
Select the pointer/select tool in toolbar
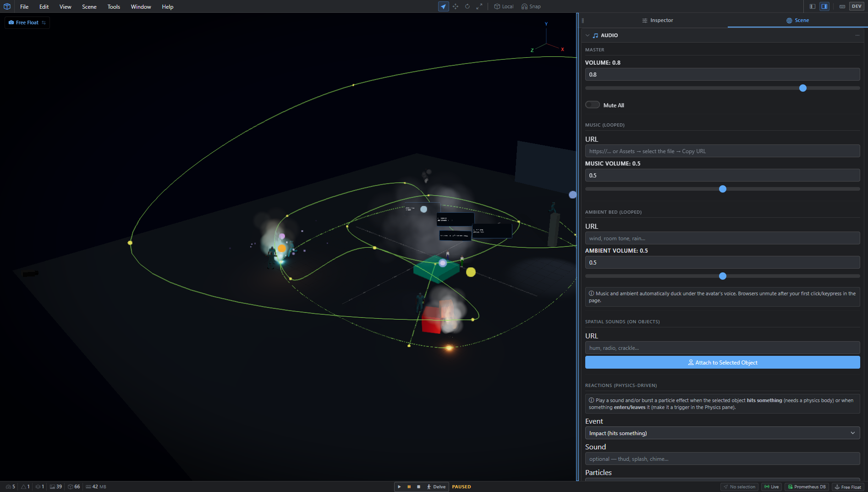[x=443, y=6]
